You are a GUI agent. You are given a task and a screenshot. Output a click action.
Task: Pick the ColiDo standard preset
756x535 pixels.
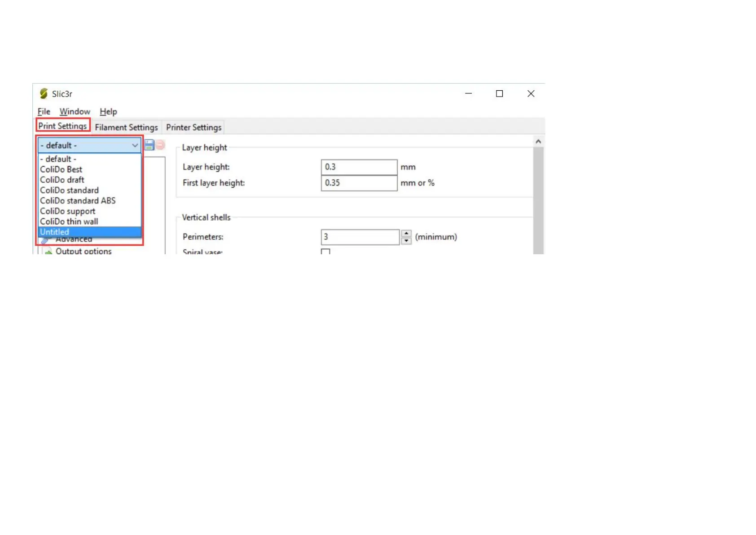tap(89, 190)
